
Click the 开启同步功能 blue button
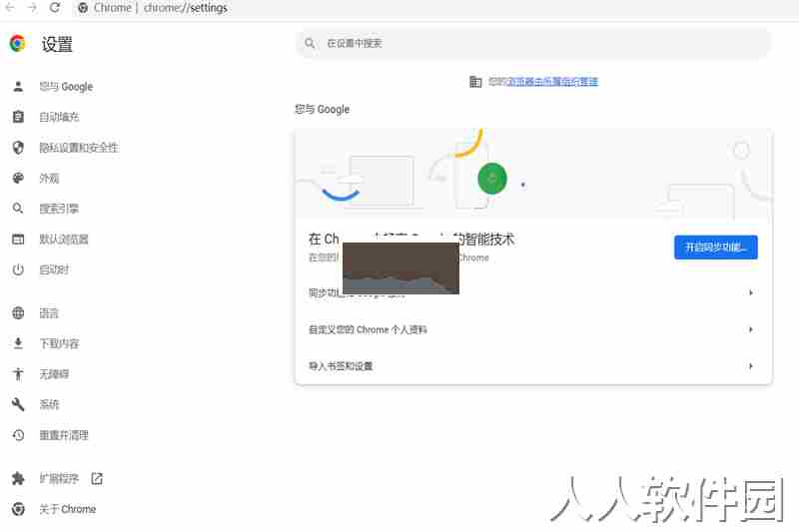715,248
